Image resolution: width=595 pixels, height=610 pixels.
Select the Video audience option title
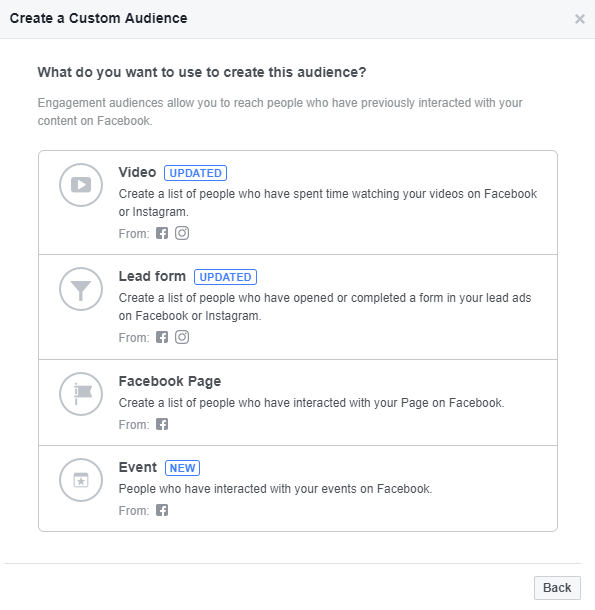(x=137, y=172)
